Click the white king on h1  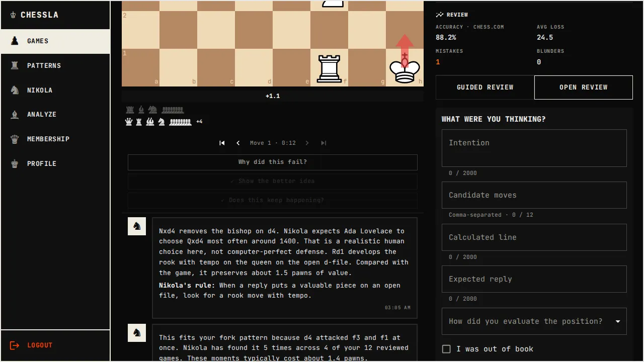[x=405, y=68]
